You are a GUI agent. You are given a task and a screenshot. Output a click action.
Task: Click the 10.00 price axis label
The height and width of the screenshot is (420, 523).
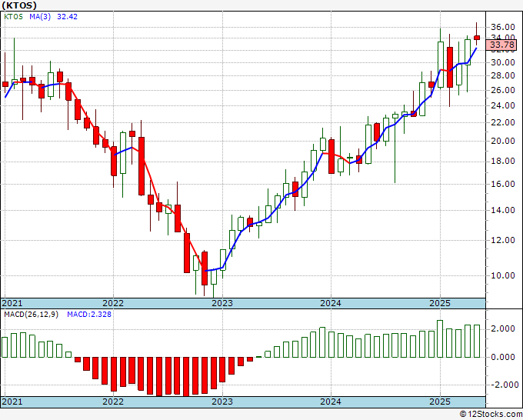pyautogui.click(x=503, y=275)
